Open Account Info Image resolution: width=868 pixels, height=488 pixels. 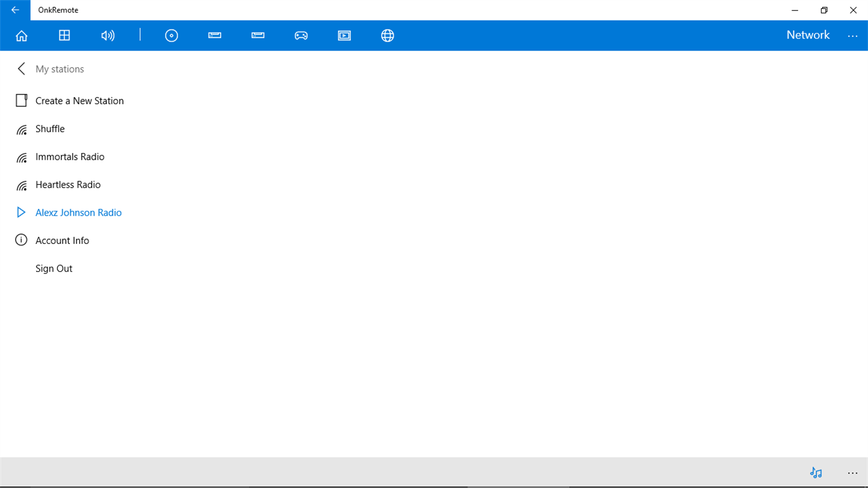62,240
